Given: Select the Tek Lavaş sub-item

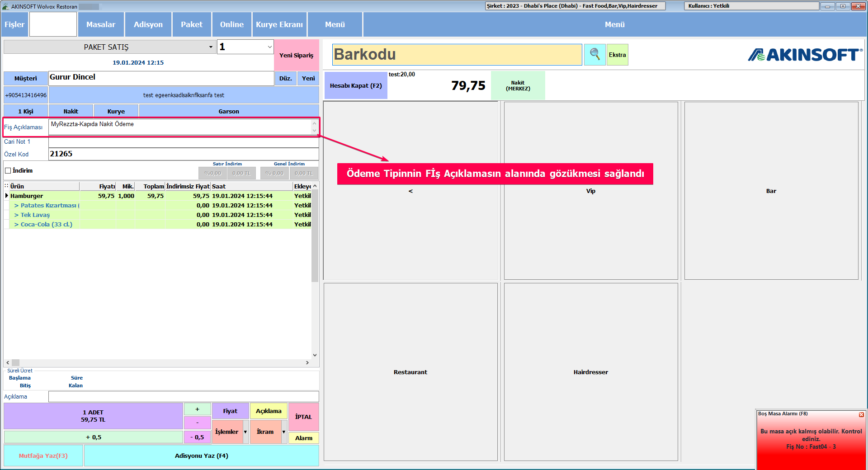Looking at the screenshot, I should 158,215.
